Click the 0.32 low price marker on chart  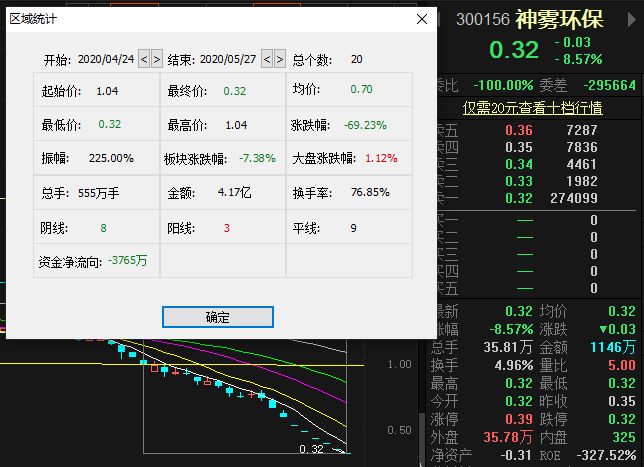pyautogui.click(x=310, y=449)
